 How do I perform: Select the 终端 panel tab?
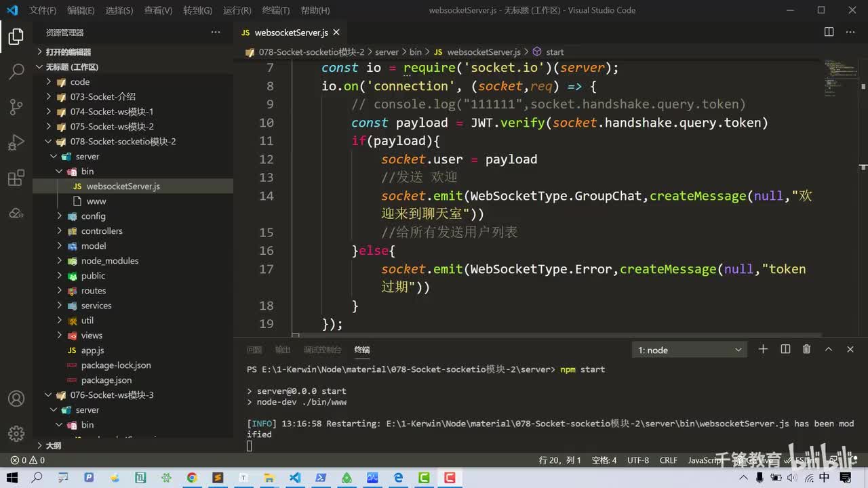tap(362, 350)
